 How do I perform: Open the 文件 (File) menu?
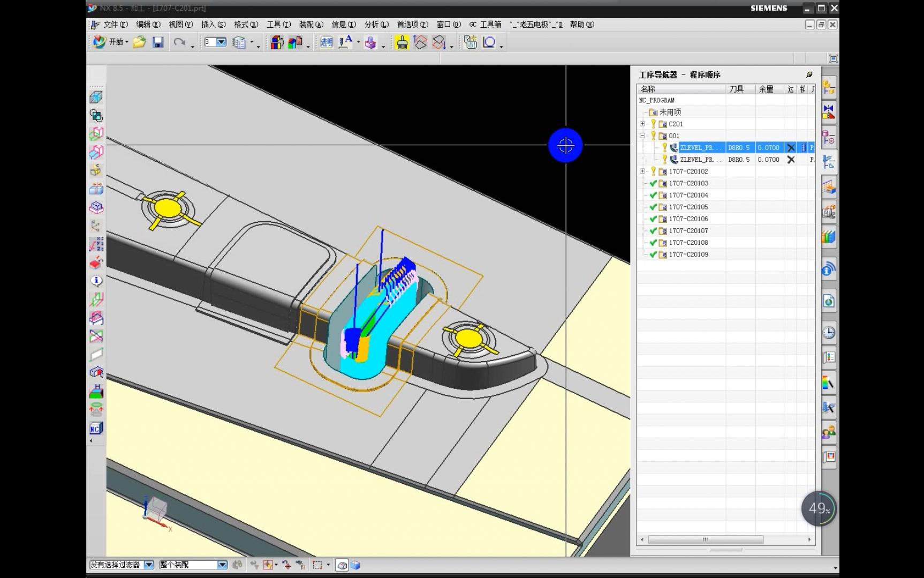point(115,25)
